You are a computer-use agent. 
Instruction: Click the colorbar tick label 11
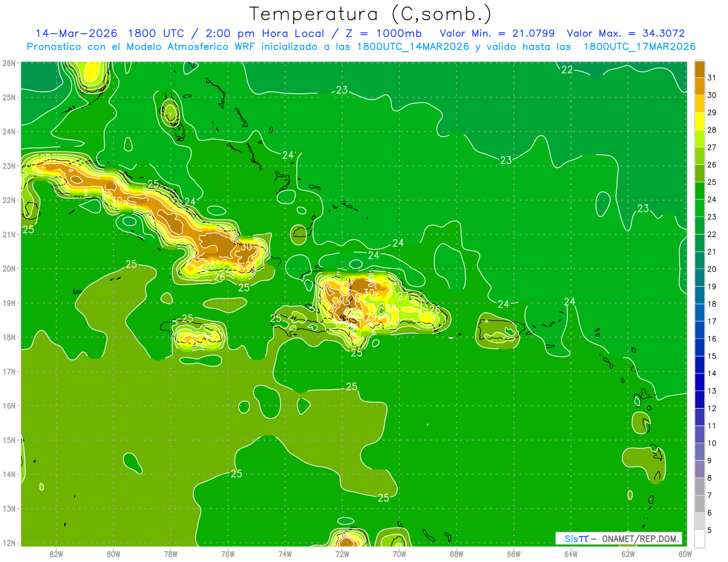coord(712,426)
